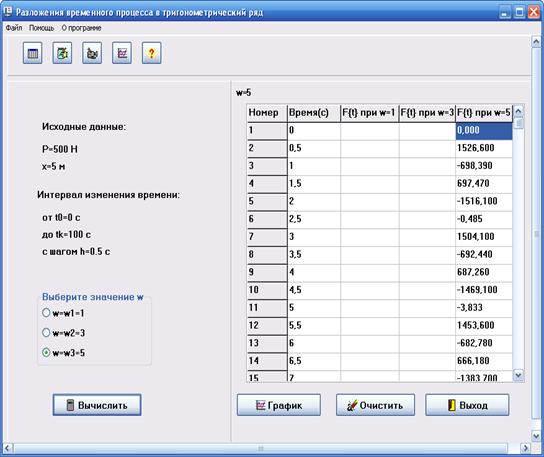The width and height of the screenshot is (544, 457).
Task: Click table scrollbar down arrow
Action: (x=518, y=375)
